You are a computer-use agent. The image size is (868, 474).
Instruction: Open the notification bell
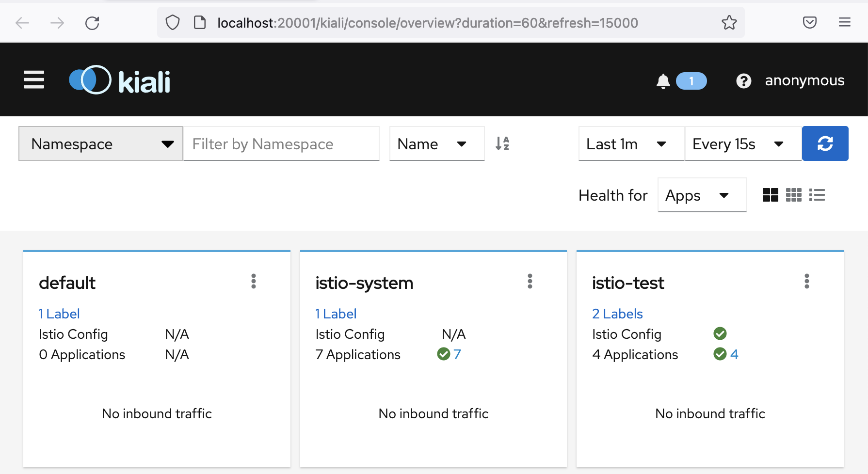click(x=662, y=81)
